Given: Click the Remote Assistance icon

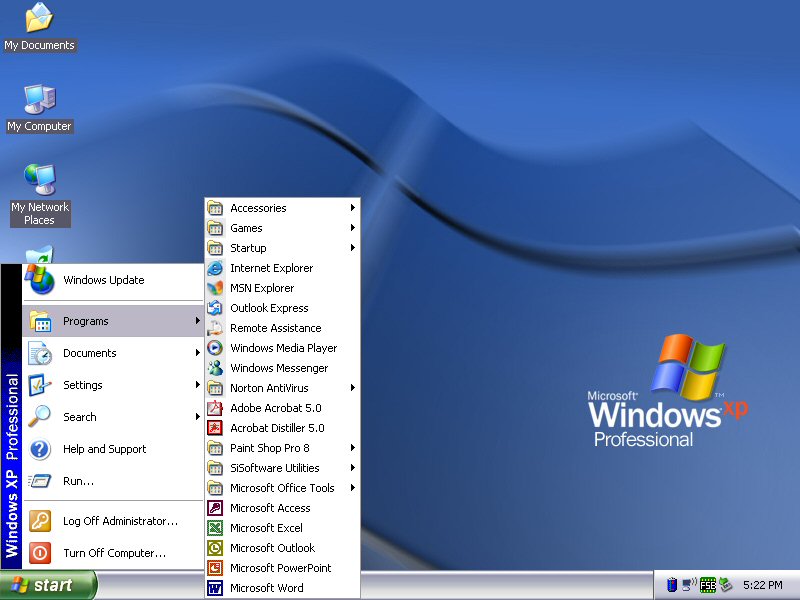Looking at the screenshot, I should 215,328.
